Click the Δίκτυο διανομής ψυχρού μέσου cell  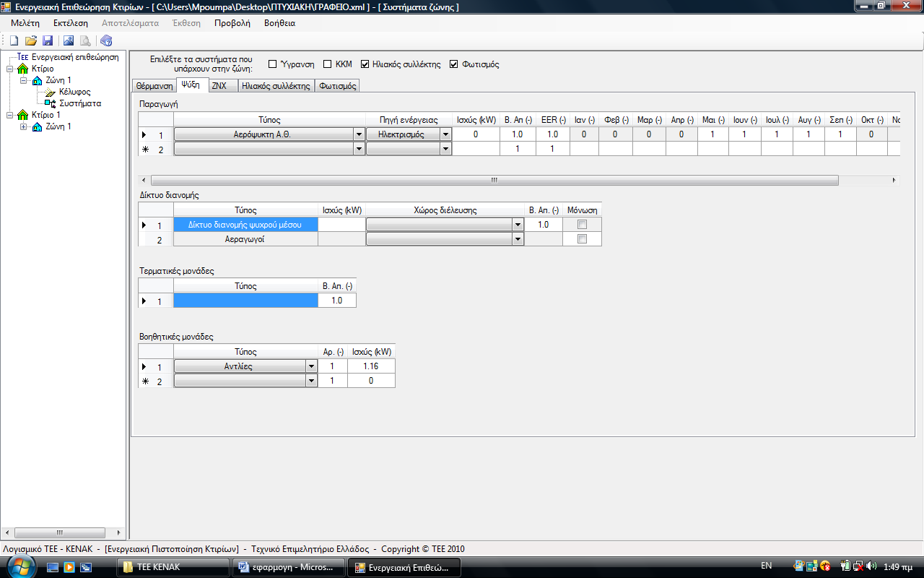tap(245, 225)
